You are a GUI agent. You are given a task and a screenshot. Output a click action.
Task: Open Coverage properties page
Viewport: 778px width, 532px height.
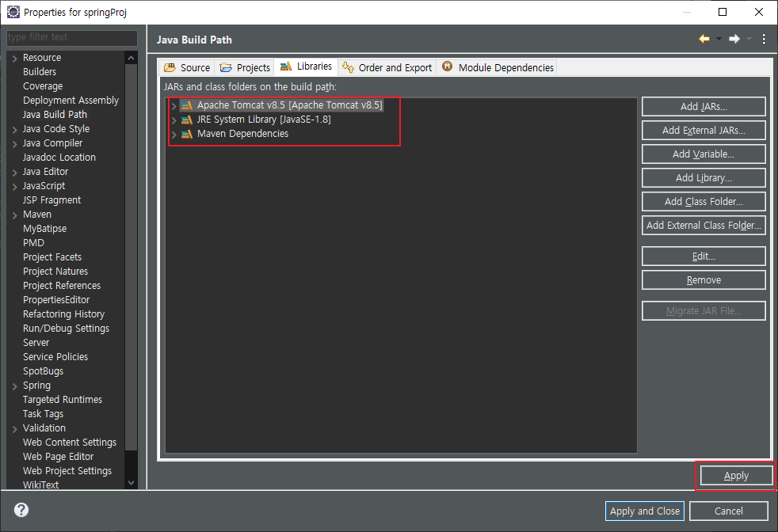(x=43, y=86)
